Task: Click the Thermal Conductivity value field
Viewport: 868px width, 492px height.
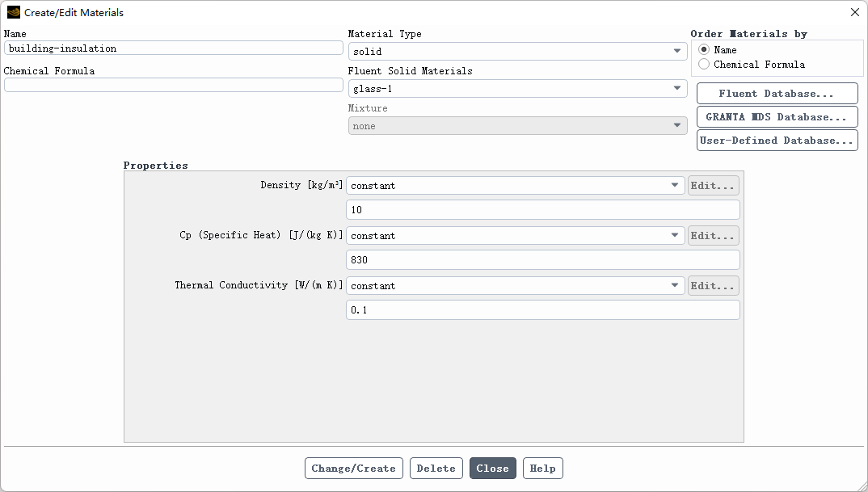Action: coord(542,310)
